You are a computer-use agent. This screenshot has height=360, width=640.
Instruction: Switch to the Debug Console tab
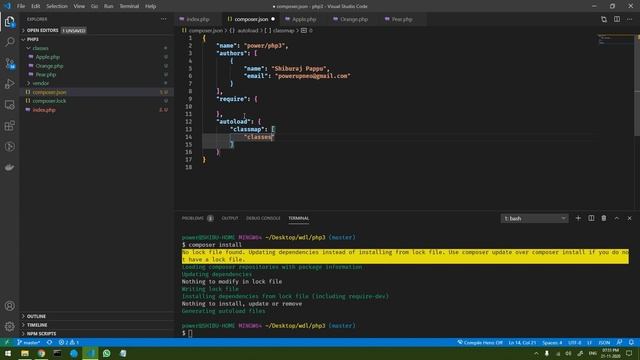[x=263, y=218]
